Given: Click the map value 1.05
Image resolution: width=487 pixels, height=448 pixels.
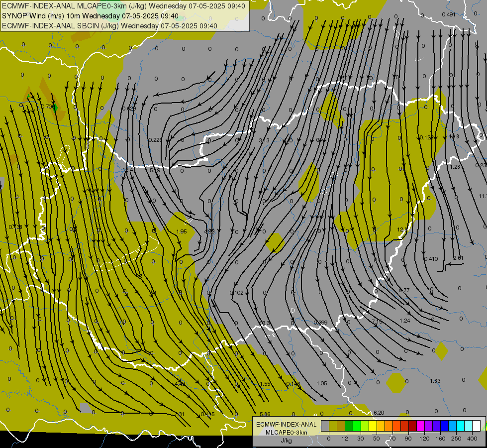Looking at the screenshot, I should [322, 384].
